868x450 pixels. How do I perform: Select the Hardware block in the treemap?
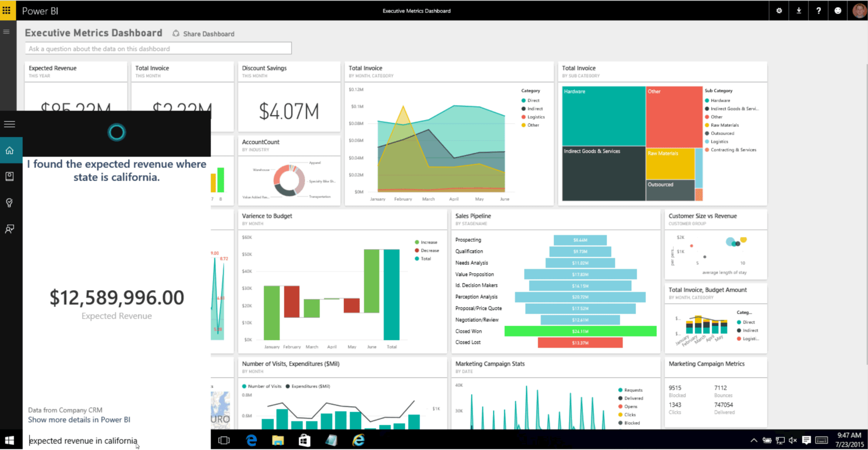pyautogui.click(x=603, y=116)
